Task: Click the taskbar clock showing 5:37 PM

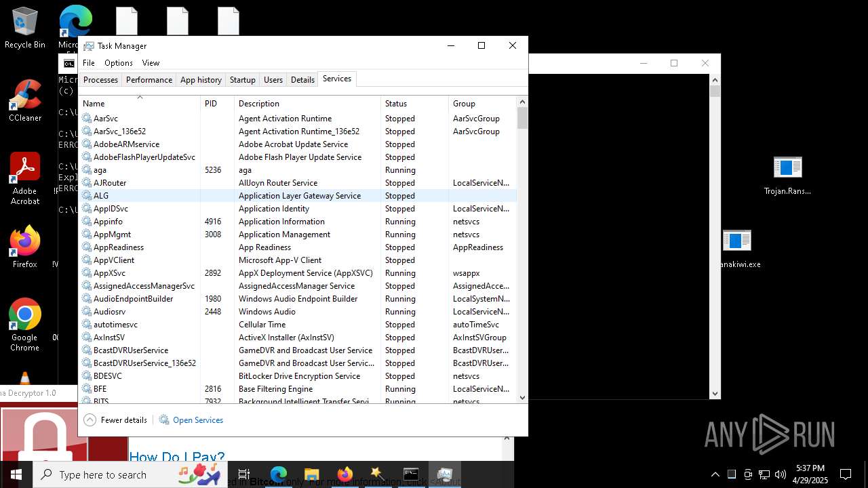Action: [x=810, y=474]
